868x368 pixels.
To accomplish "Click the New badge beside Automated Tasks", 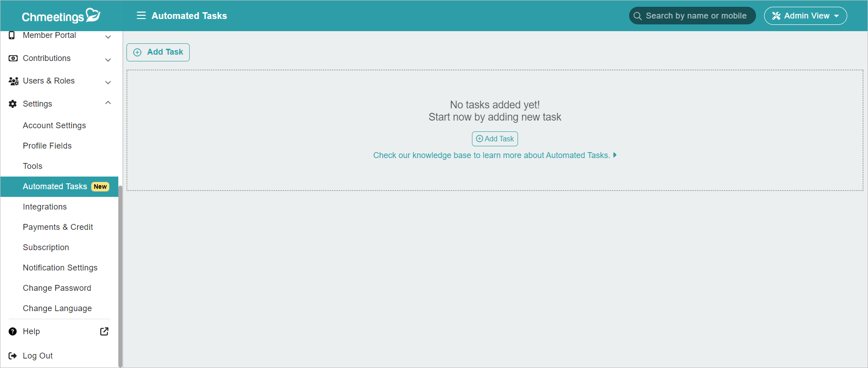I will 100,186.
